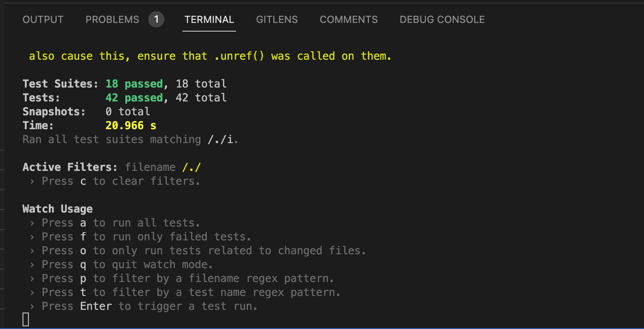Select the TERMINAL tab

(x=209, y=20)
